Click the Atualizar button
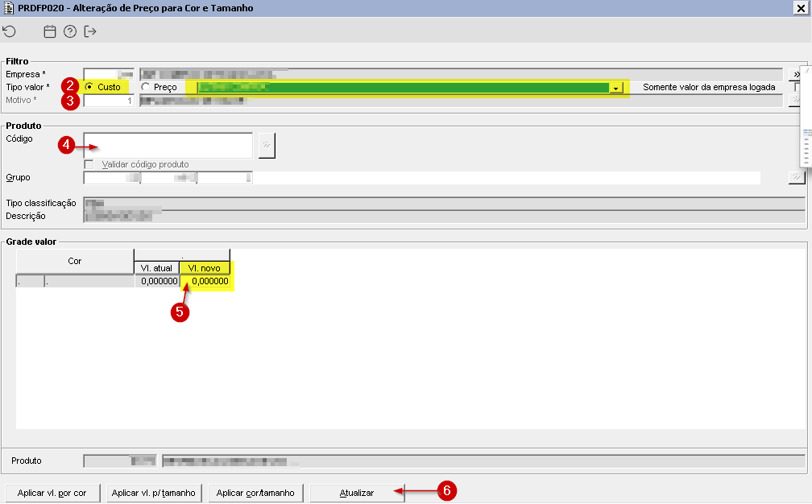 click(x=357, y=494)
